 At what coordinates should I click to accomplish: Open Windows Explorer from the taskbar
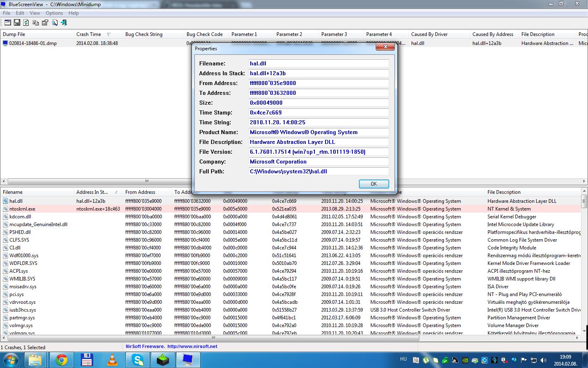36,360
